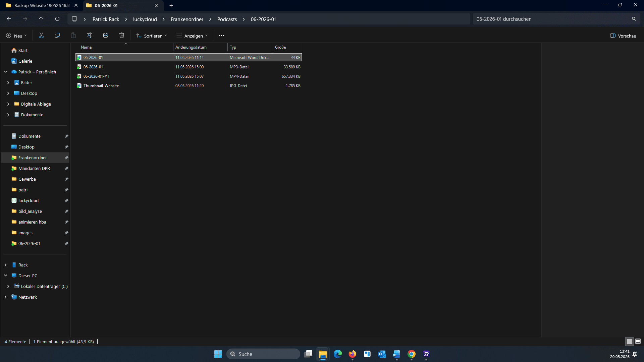Screen dimensions: 644x362
Task: Close the 06-2026-01 tab
Action: click(x=156, y=5)
